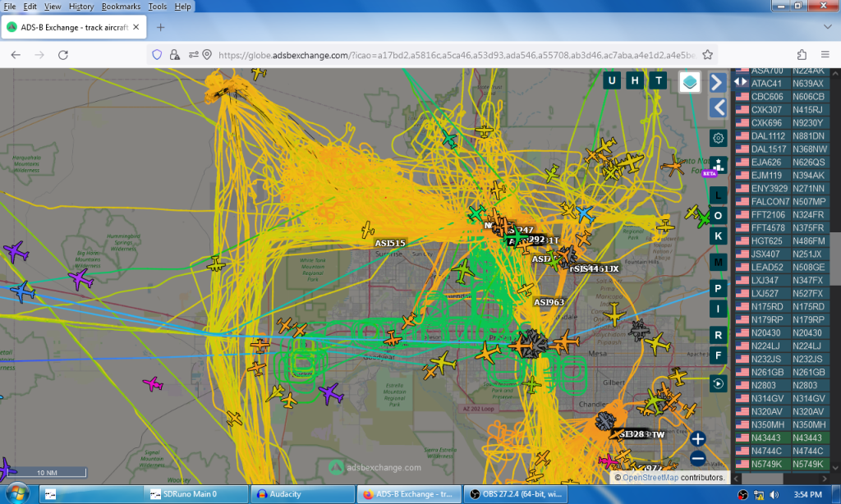
Task: Open the View menu
Action: pyautogui.click(x=53, y=7)
